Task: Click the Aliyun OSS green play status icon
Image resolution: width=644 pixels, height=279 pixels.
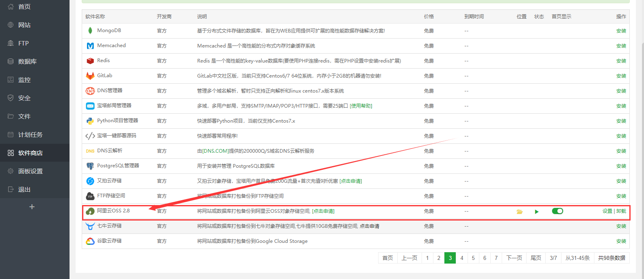Action: coord(537,212)
